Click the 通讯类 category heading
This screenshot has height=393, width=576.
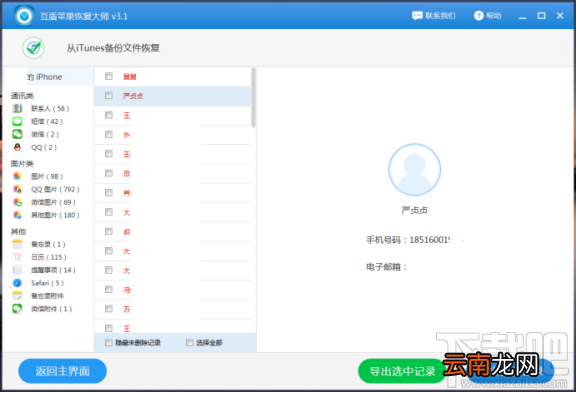coord(22,96)
